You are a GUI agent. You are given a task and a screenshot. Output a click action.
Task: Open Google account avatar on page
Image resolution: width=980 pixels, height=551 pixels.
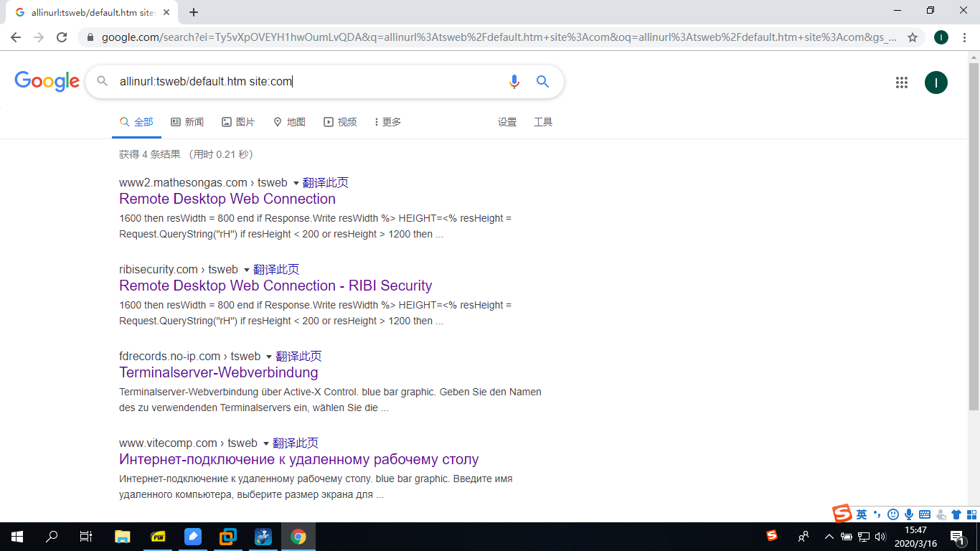[936, 83]
